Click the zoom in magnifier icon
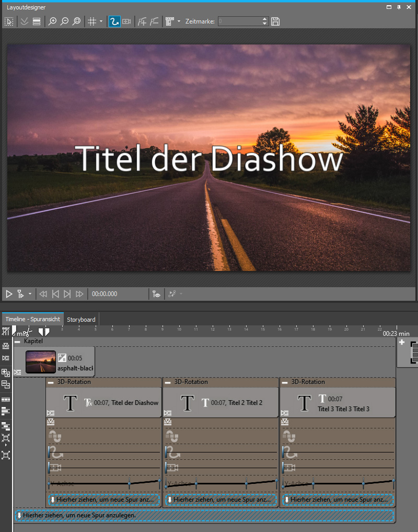 [x=52, y=21]
